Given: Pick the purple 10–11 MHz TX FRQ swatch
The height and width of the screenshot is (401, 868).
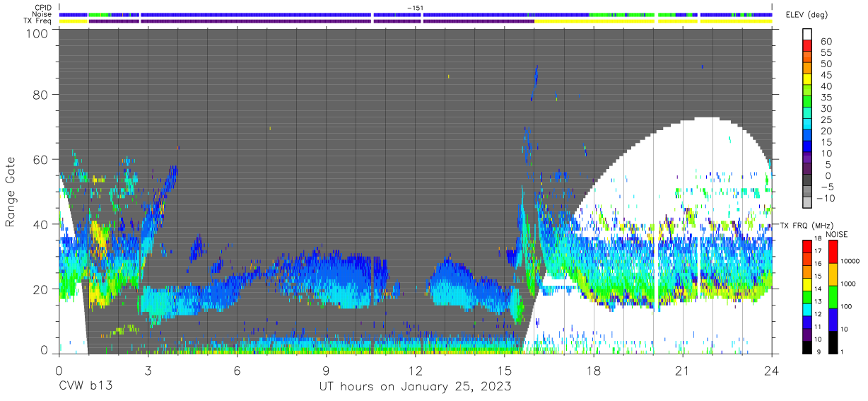Looking at the screenshot, I should [x=808, y=334].
